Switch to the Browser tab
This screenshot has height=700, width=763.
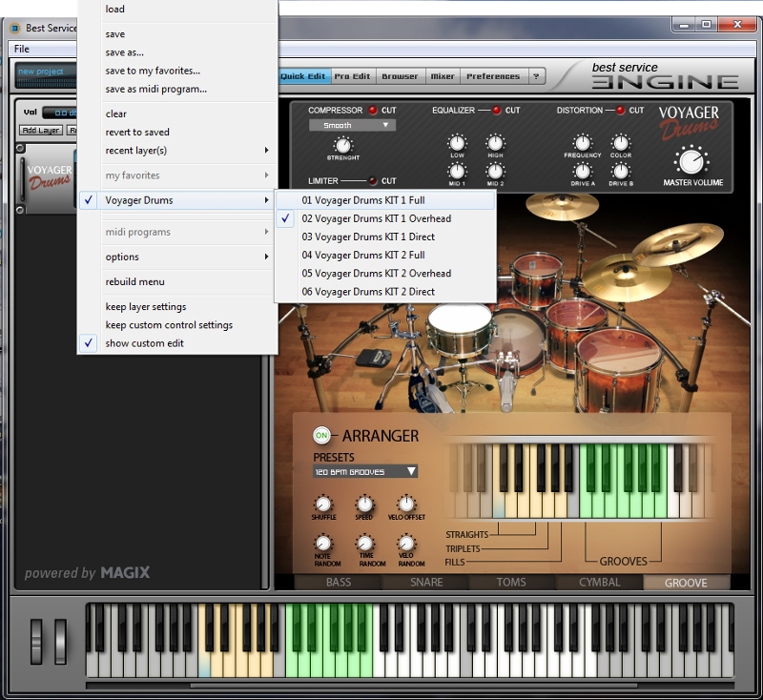pos(400,76)
